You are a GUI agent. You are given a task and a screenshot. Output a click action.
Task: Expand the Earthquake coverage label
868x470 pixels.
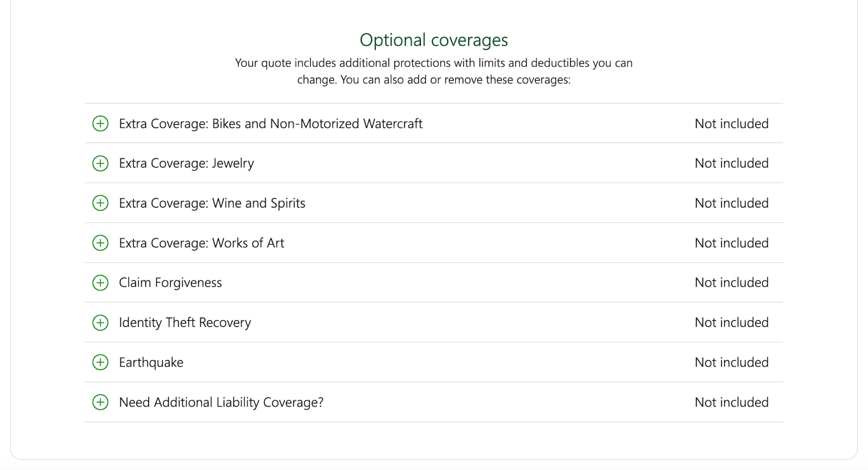tap(151, 362)
